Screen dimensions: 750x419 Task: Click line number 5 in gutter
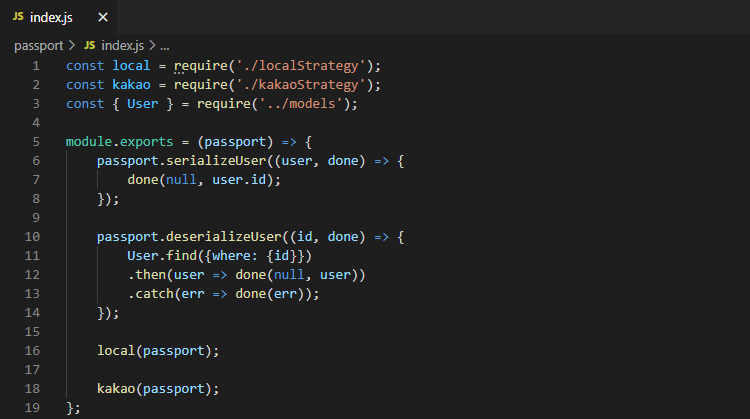click(36, 142)
